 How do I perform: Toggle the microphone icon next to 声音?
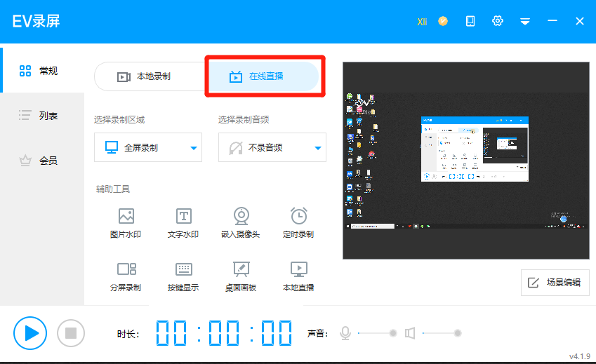pyautogui.click(x=345, y=333)
